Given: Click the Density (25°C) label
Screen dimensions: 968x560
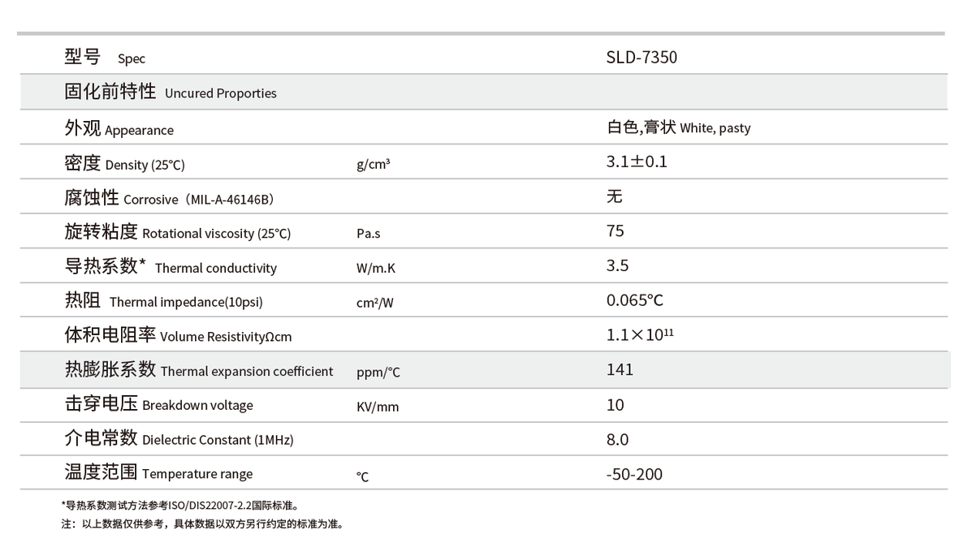Looking at the screenshot, I should [x=125, y=164].
